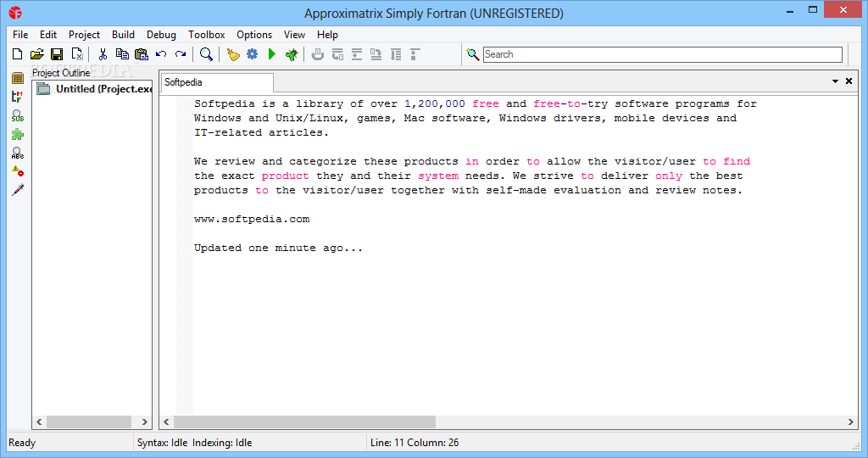Viewport: 868px width, 458px height.
Task: Click the last disabled debug toolbar icon
Action: point(415,54)
